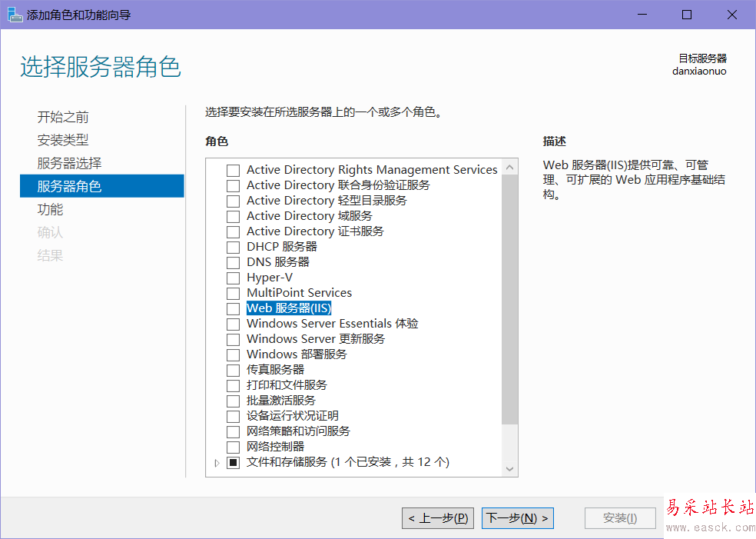Screen dimensions: 756x539
Task: Check 网络控制器 checkbox
Action: (234, 448)
